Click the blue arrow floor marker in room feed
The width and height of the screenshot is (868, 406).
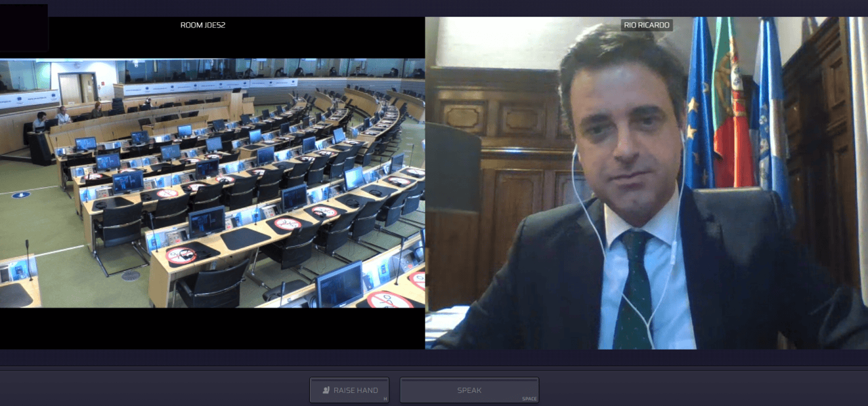tap(21, 195)
